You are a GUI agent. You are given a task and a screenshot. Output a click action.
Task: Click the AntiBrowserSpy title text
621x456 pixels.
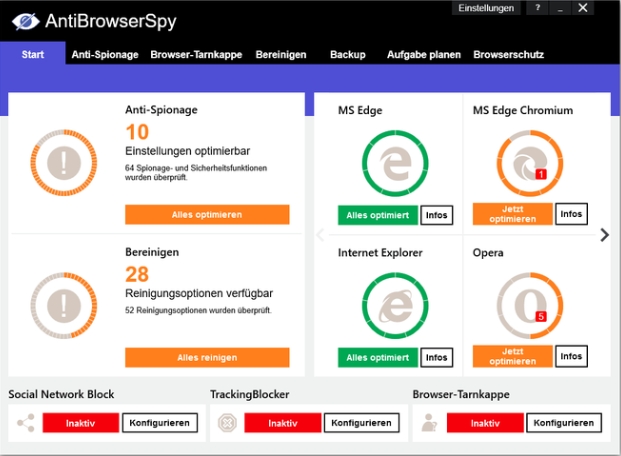[x=111, y=21]
